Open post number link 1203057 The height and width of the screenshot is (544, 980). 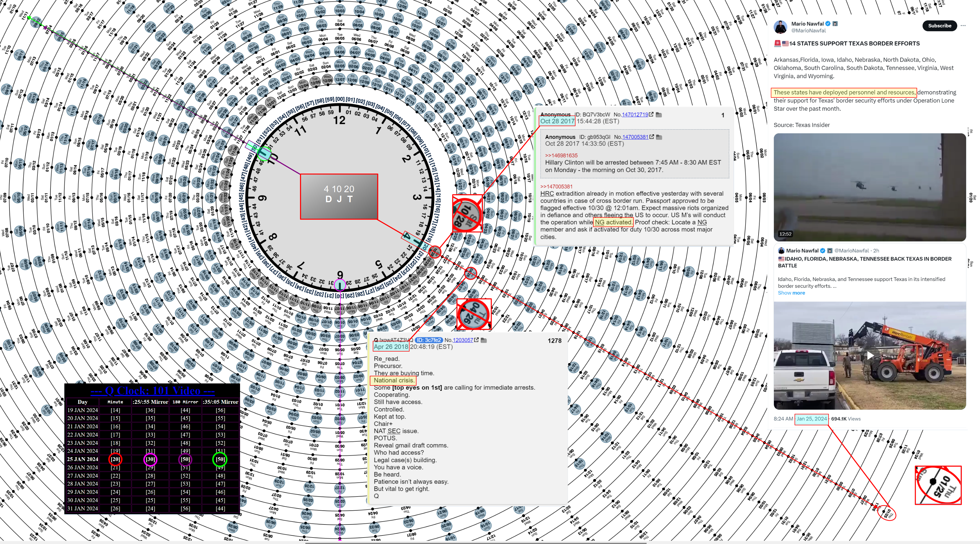[x=463, y=340]
